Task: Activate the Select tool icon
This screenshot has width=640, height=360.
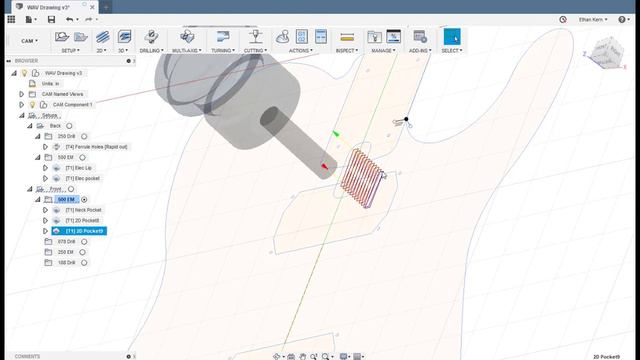Action: 452,37
